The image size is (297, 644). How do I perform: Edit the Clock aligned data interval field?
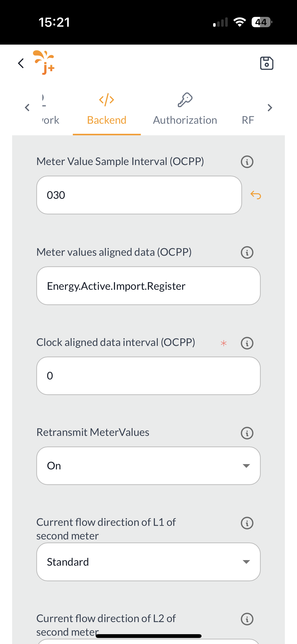[148, 376]
